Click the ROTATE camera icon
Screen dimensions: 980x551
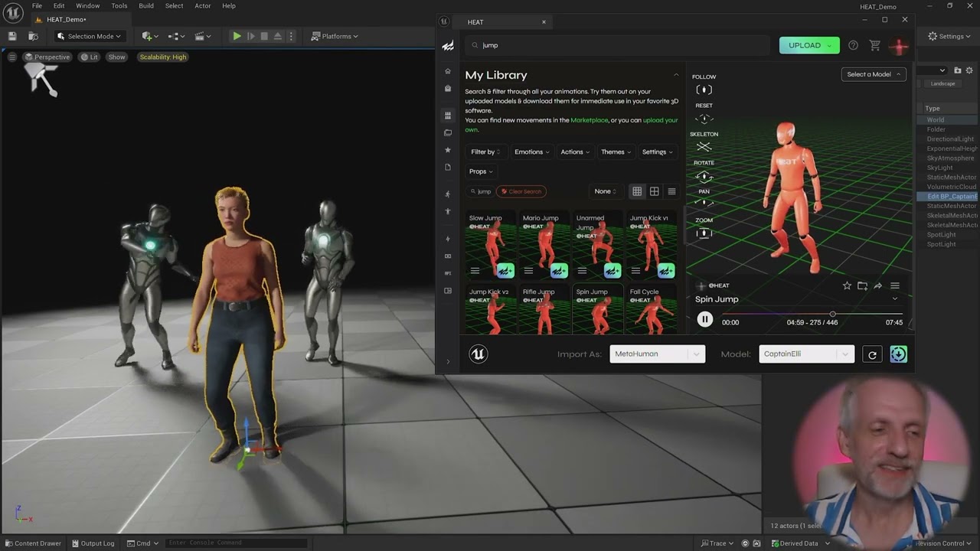point(704,176)
